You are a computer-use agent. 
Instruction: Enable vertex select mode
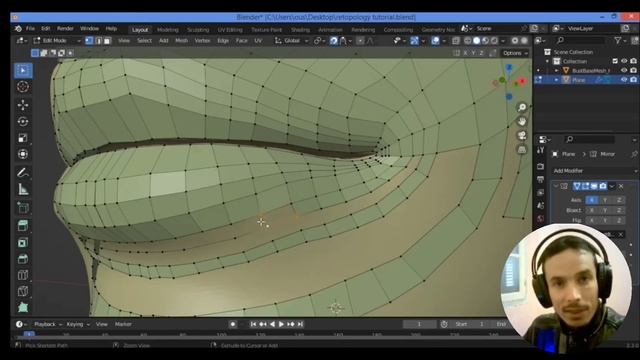89,41
